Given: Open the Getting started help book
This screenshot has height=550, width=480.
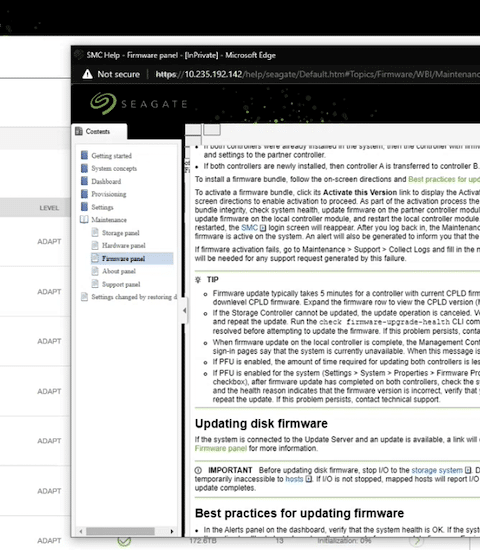Looking at the screenshot, I should tap(111, 156).
